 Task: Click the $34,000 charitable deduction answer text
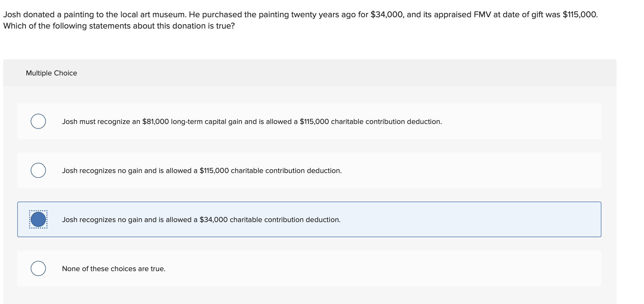click(x=201, y=219)
